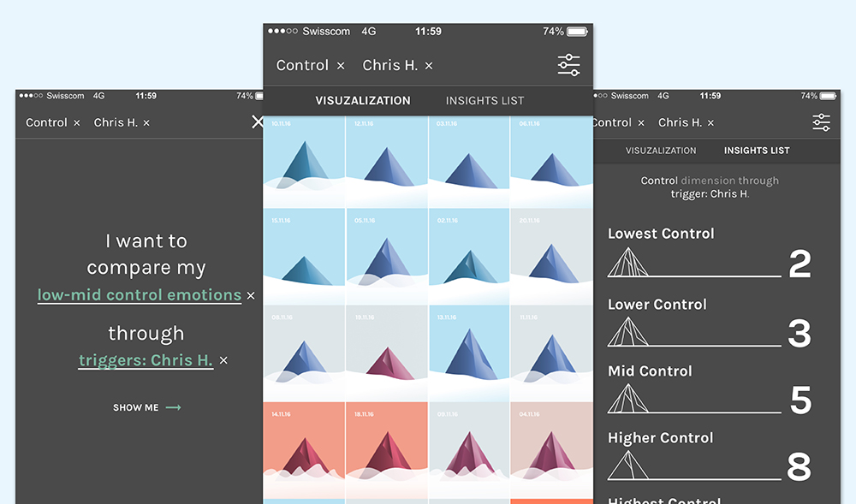Open the 15.11.16 mountain card

[304, 257]
